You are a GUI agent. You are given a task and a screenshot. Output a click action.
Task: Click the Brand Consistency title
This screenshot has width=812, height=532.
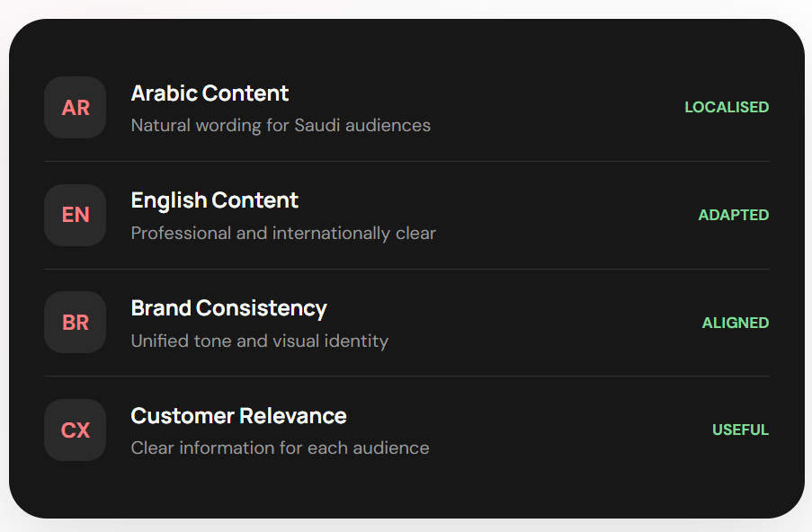[x=229, y=308]
